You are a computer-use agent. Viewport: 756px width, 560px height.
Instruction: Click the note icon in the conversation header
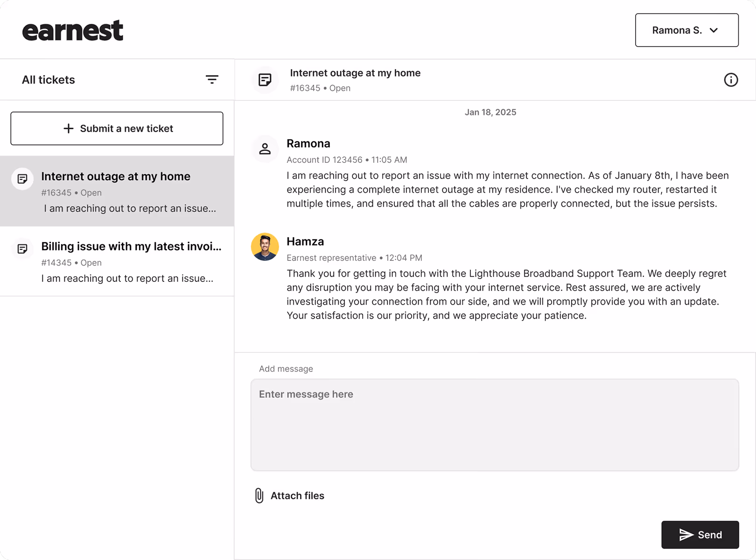(x=265, y=80)
